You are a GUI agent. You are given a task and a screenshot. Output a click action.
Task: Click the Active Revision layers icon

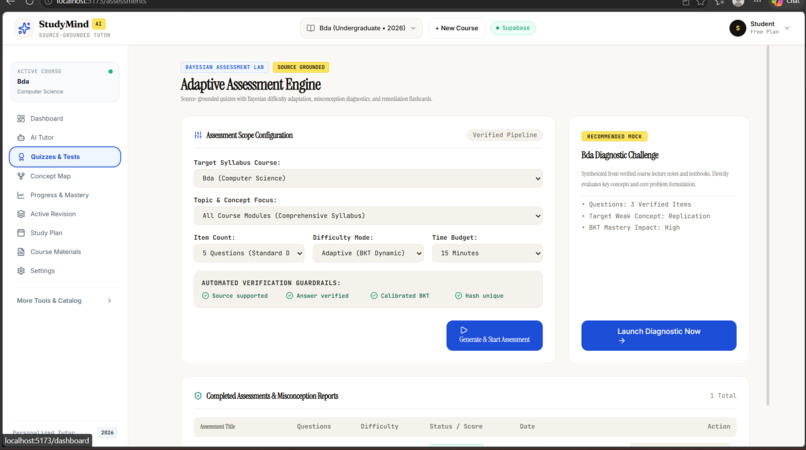[x=21, y=214]
